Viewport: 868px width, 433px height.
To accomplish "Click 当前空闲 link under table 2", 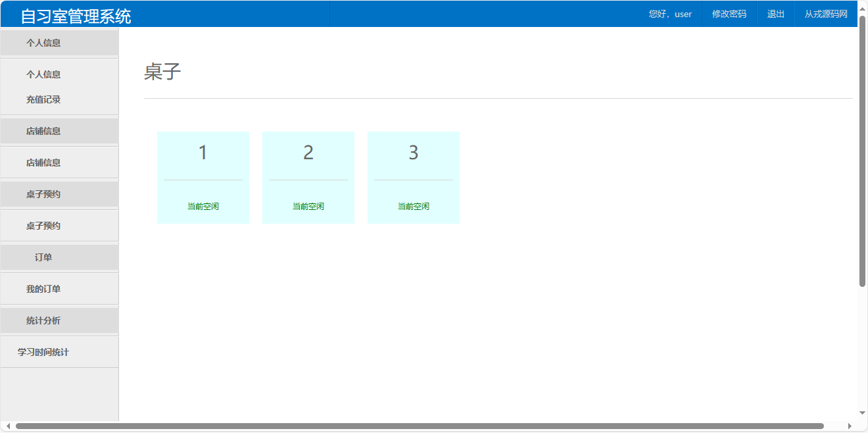I will pyautogui.click(x=308, y=205).
